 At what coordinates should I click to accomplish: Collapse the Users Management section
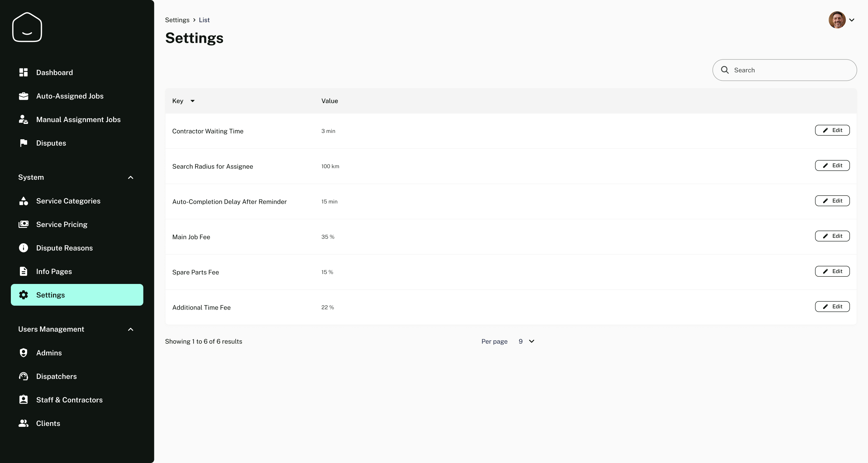tap(131, 329)
